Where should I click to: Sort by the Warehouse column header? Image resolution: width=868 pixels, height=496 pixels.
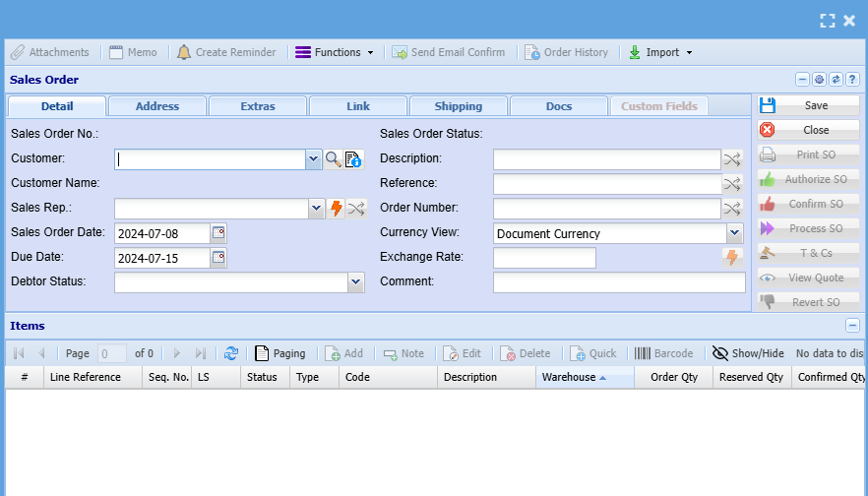569,377
